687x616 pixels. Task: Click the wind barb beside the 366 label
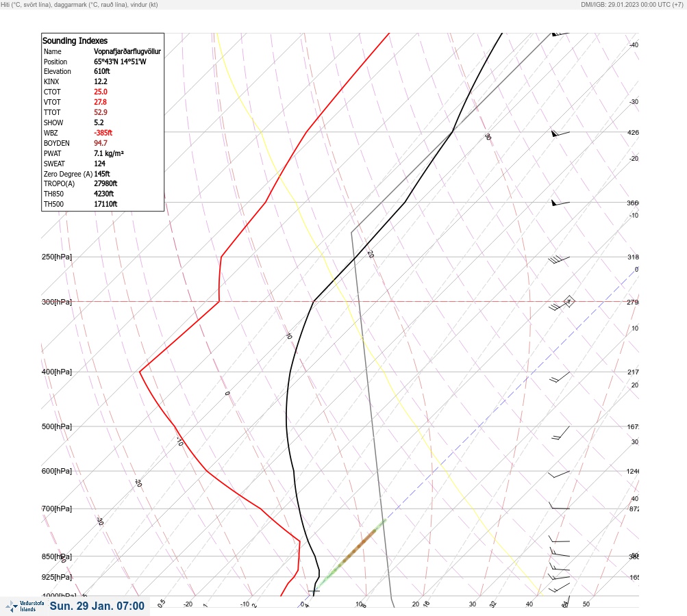[560, 203]
